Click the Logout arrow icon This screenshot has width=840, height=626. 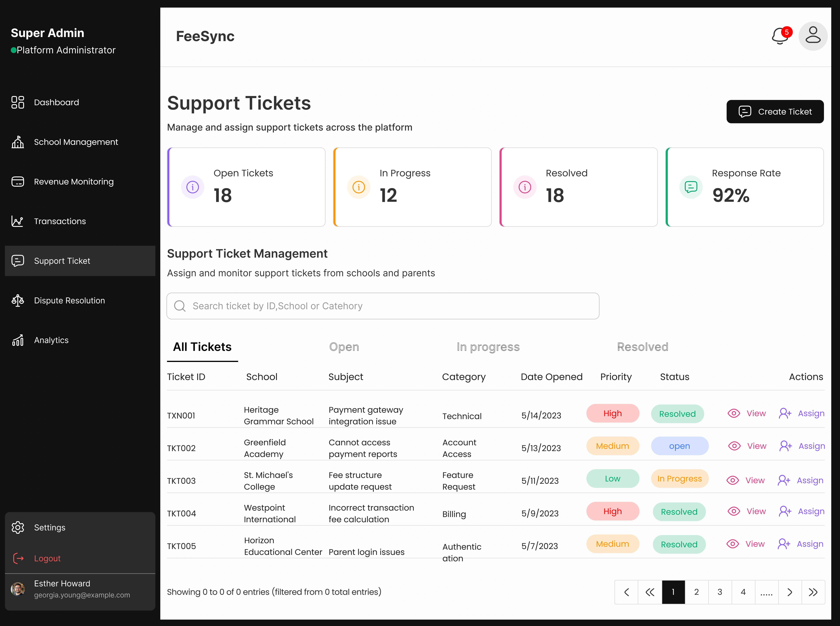point(18,558)
